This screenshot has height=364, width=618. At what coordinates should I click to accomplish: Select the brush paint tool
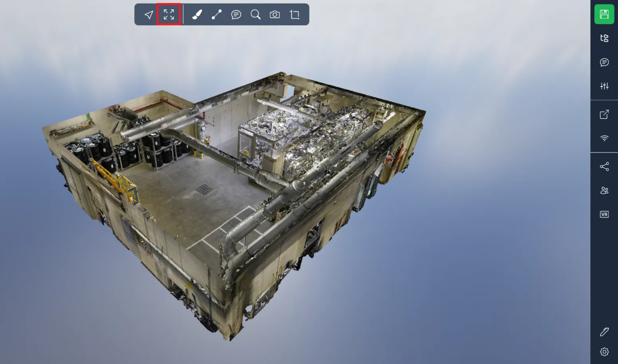[x=197, y=15]
